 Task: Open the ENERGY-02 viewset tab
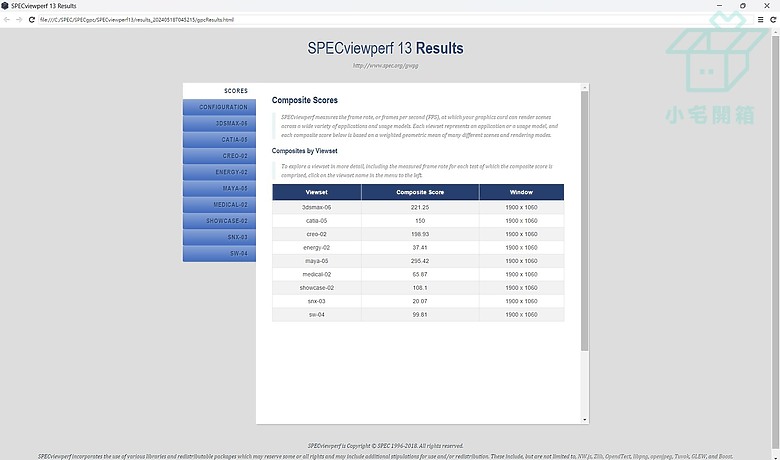[x=219, y=172]
